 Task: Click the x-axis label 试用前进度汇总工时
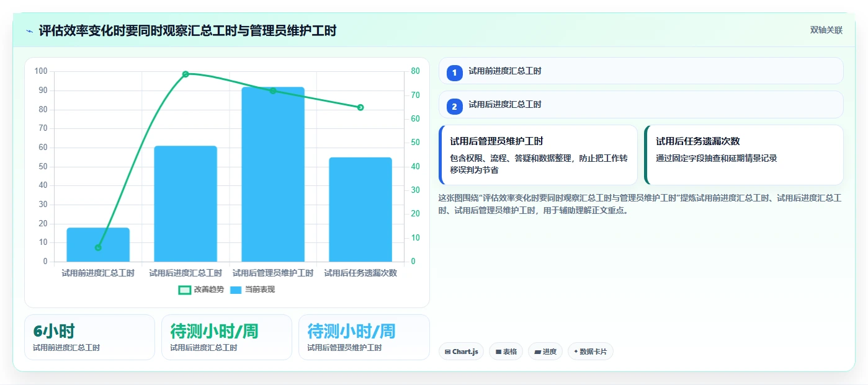click(98, 273)
